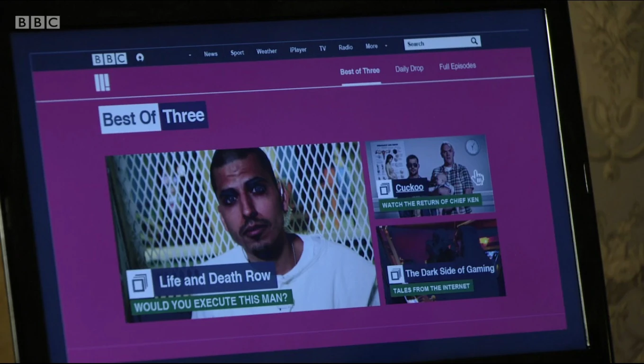
Task: Click the collection icon beside Life and Death Row
Action: (x=140, y=283)
